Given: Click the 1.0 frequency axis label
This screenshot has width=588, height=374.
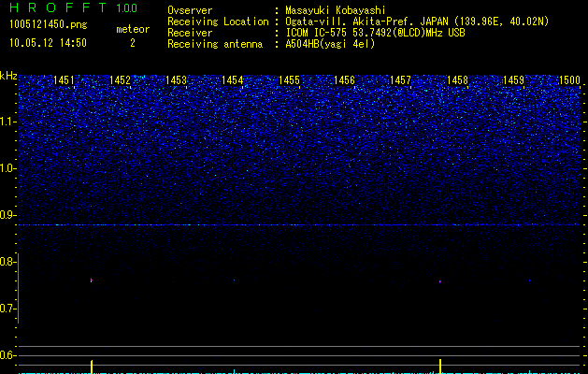Looking at the screenshot, I should click(x=7, y=168).
